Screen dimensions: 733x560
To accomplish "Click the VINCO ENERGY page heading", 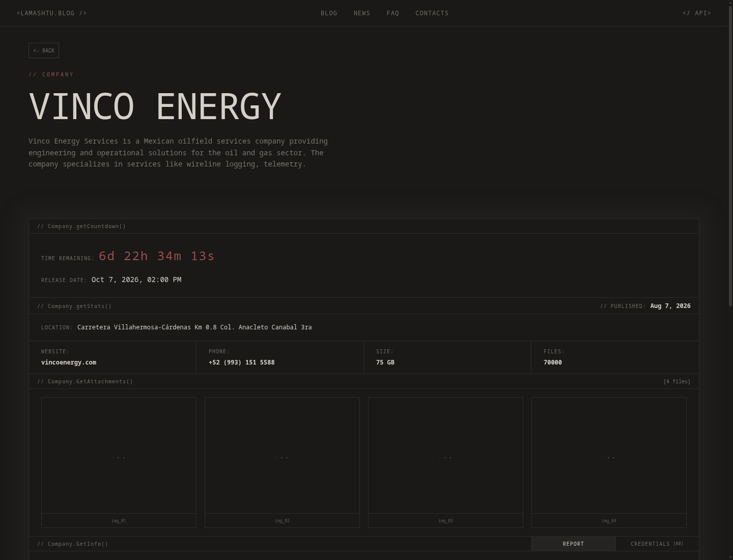I will [x=155, y=106].
